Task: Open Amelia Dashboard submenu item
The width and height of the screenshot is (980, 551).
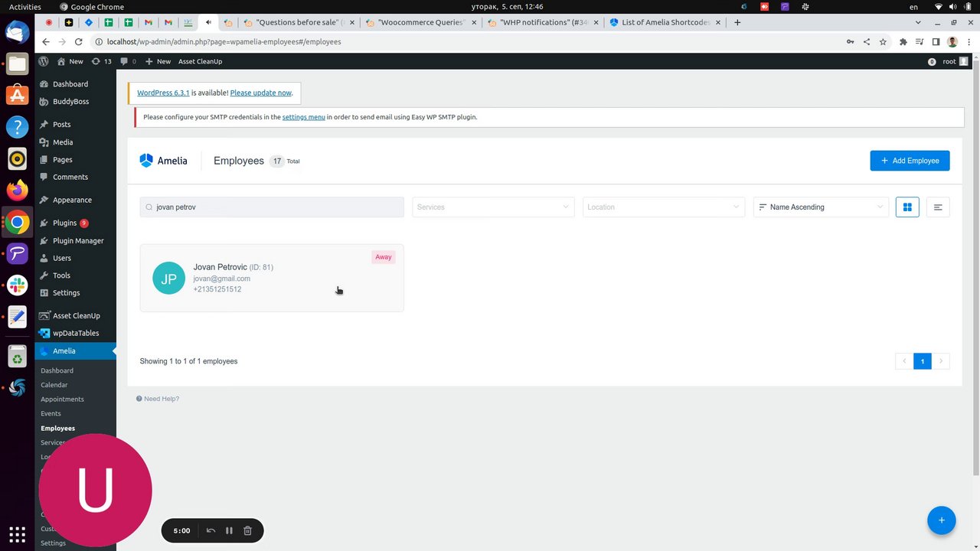Action: coord(57,370)
